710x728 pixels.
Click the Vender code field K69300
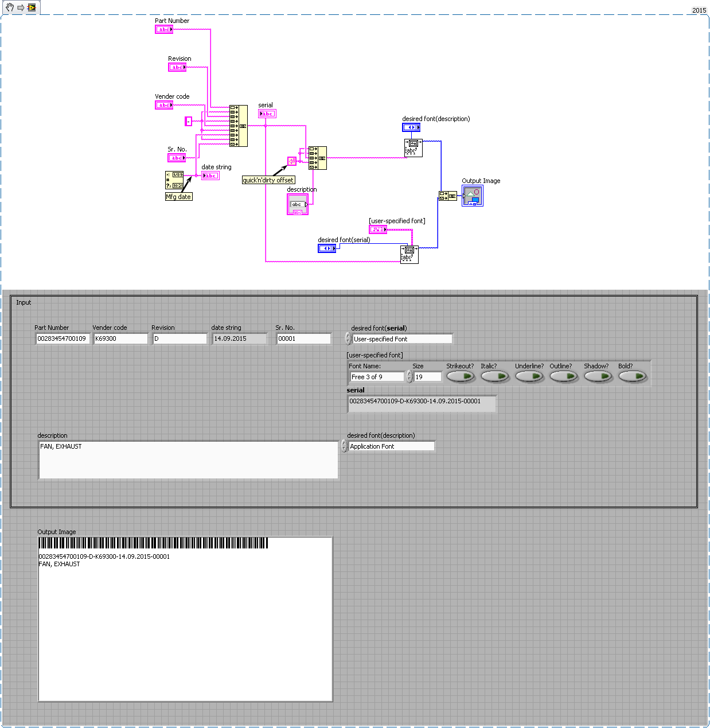coord(120,338)
